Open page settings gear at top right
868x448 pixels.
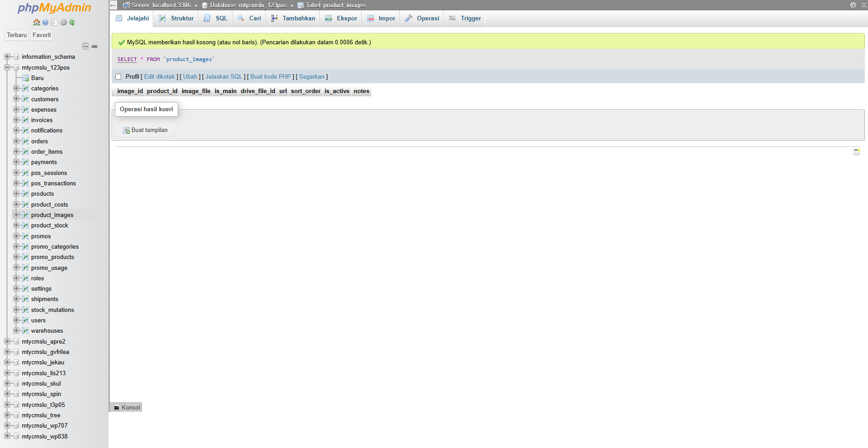coord(853,5)
